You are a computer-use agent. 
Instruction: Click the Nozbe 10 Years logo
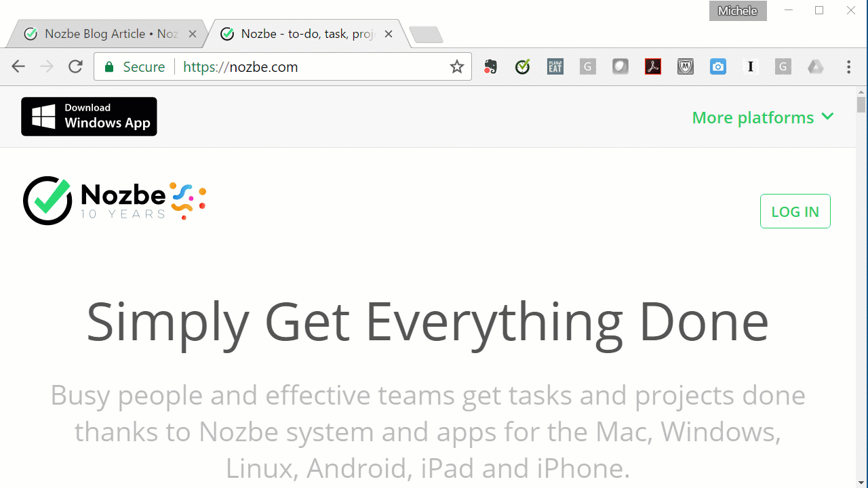coord(115,201)
